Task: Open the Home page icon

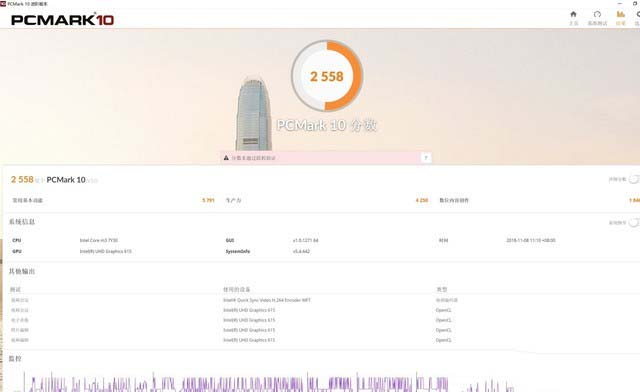Action: pyautogui.click(x=573, y=14)
